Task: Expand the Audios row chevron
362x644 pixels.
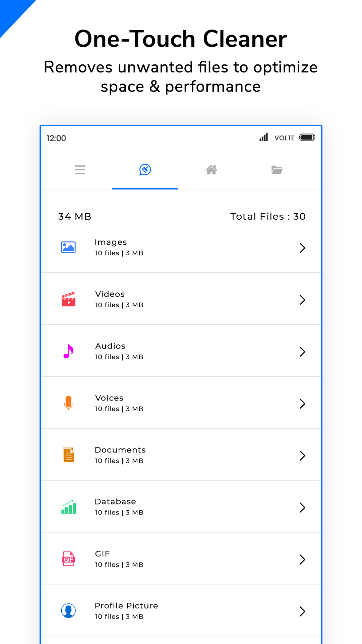Action: [x=302, y=352]
